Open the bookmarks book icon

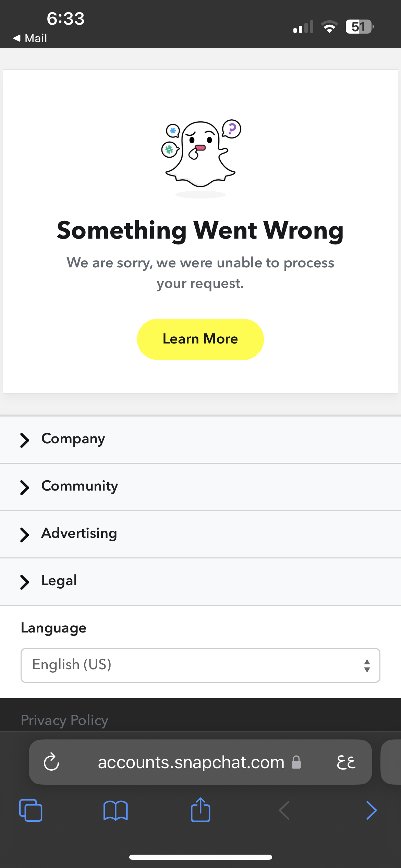point(116,810)
